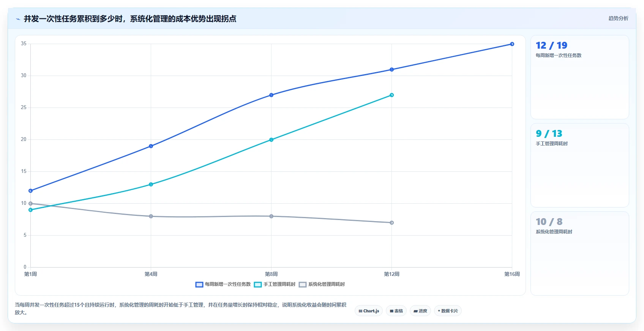The width and height of the screenshot is (644, 331).
Task: Click the x-axis label 第12周
Action: click(392, 274)
